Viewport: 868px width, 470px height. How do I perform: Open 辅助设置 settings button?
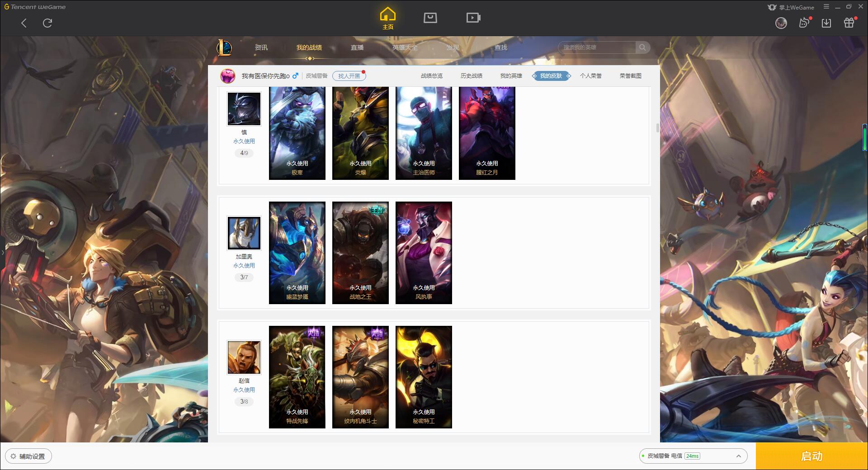click(x=28, y=456)
